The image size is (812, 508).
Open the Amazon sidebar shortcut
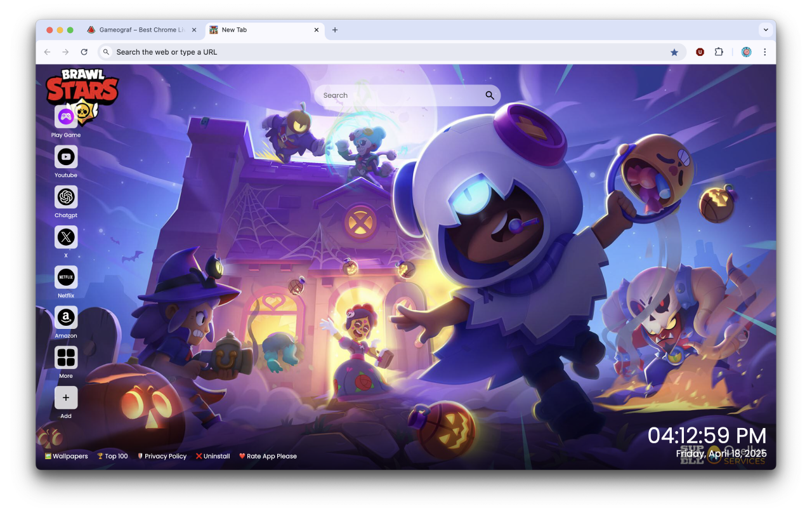(66, 317)
